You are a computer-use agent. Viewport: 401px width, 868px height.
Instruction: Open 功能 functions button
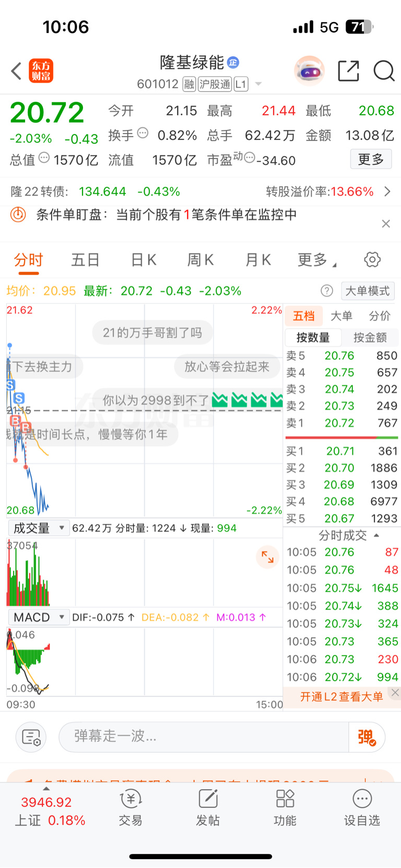point(285,808)
